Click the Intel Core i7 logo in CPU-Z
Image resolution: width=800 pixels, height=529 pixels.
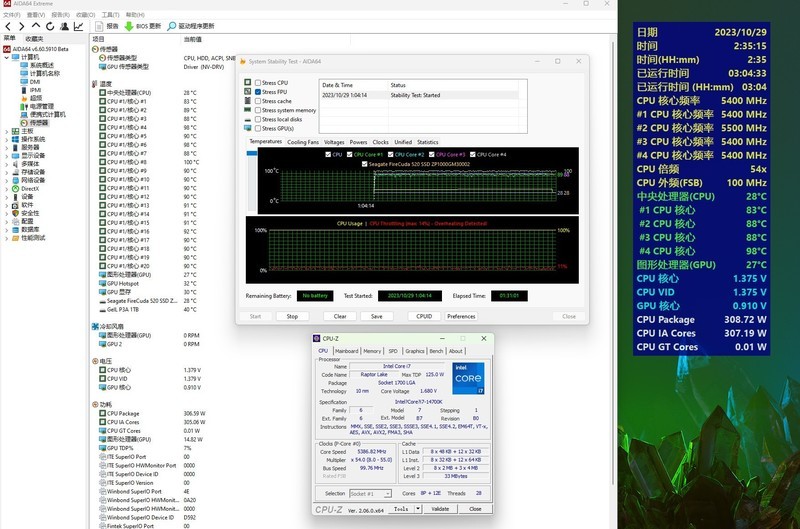click(468, 378)
